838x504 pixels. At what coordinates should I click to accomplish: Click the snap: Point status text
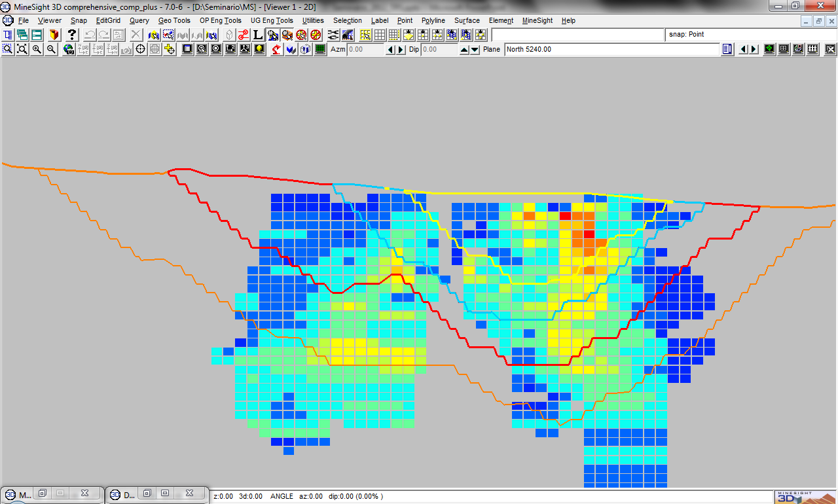(x=687, y=34)
